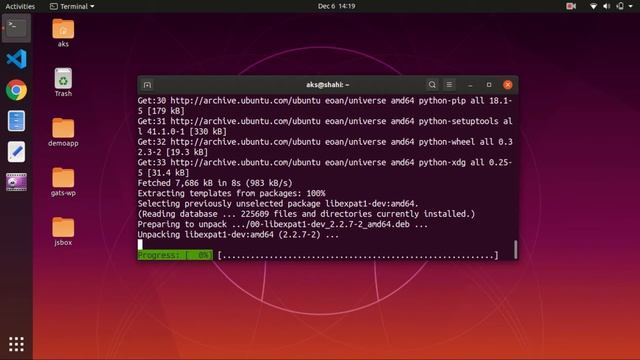Screen dimensions: 640x360
Task: Select the gats-wp folder
Action: tap(63, 182)
